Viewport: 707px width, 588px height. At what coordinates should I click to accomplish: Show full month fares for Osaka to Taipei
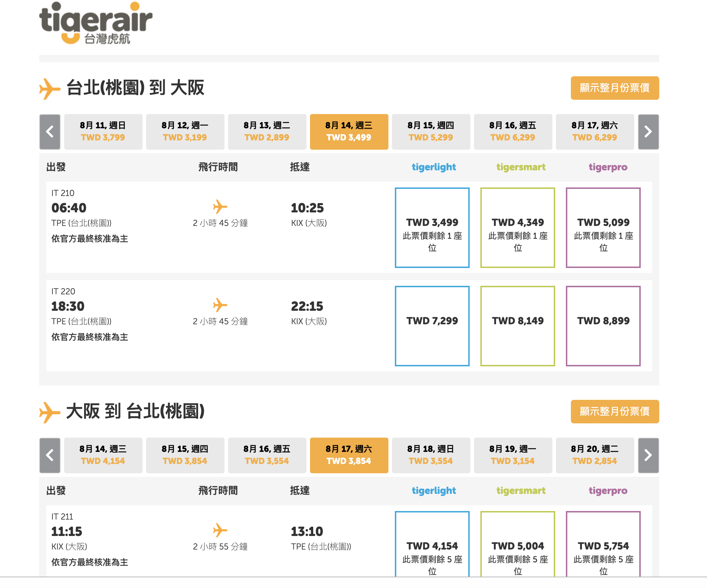click(615, 412)
